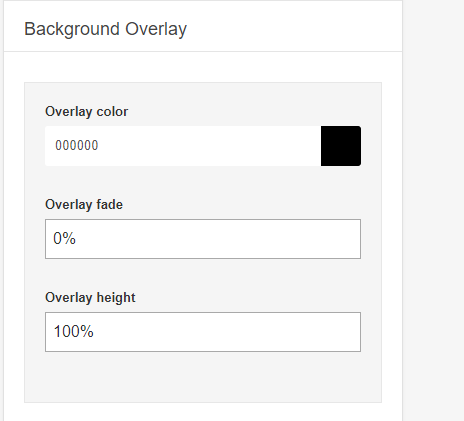The height and width of the screenshot is (421, 464).
Task: Select the Overlay height label
Action: [x=90, y=298]
